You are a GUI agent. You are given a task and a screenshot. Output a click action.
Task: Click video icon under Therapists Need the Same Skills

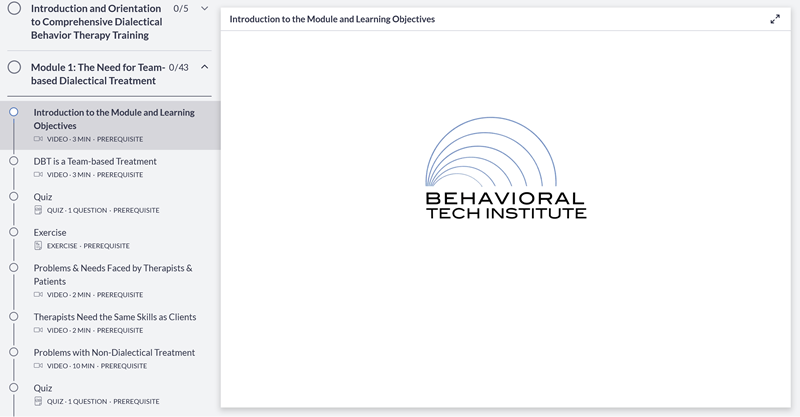coord(38,330)
